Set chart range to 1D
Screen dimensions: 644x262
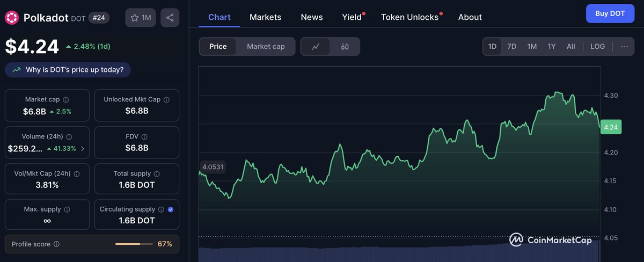pyautogui.click(x=492, y=47)
